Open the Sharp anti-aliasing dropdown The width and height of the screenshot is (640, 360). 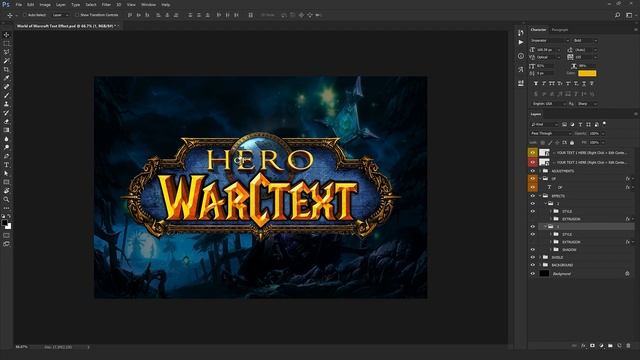pyautogui.click(x=588, y=104)
